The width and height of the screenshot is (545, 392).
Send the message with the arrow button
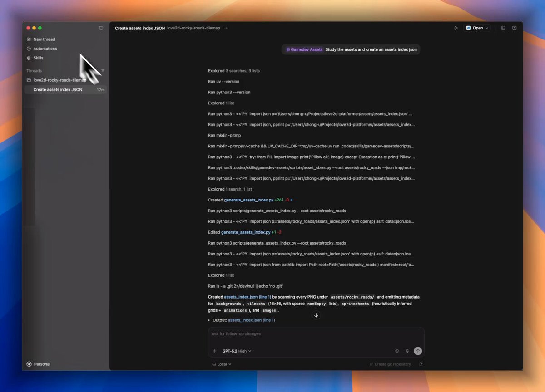[418, 351]
